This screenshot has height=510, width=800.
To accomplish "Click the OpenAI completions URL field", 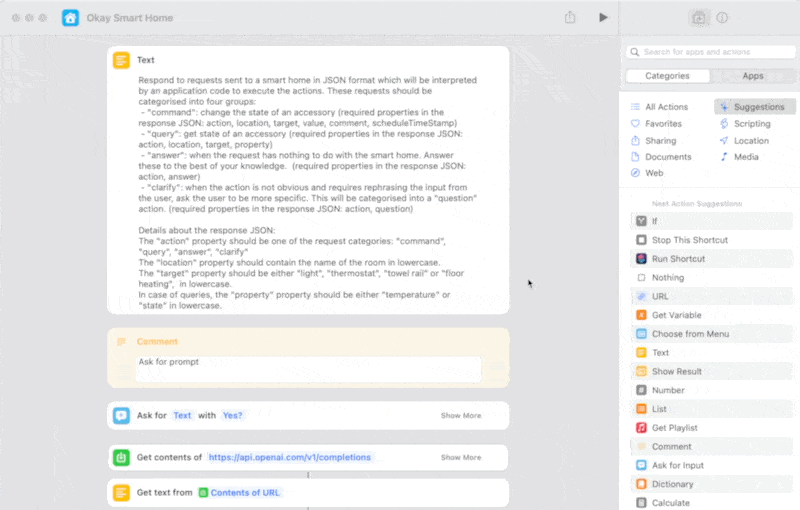I will [x=290, y=457].
